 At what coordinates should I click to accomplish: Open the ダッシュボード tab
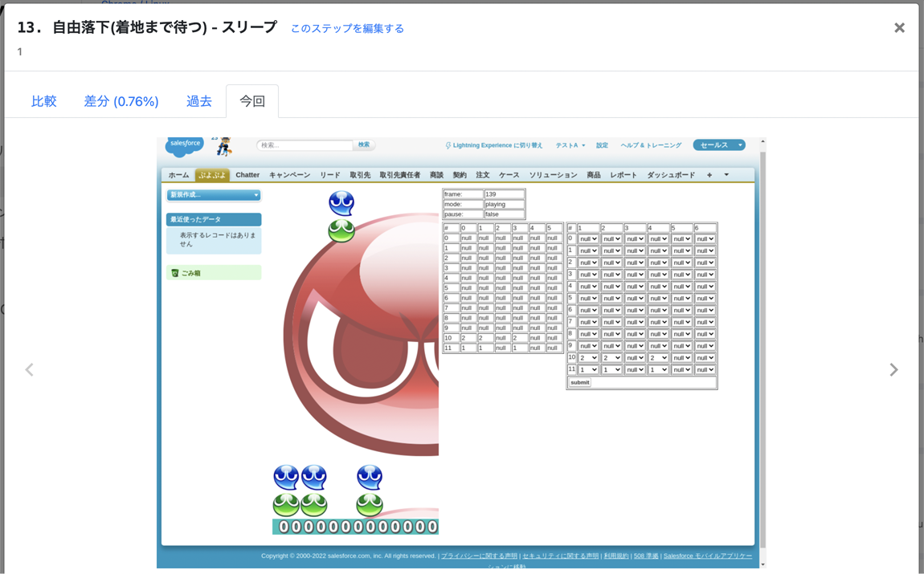click(671, 175)
